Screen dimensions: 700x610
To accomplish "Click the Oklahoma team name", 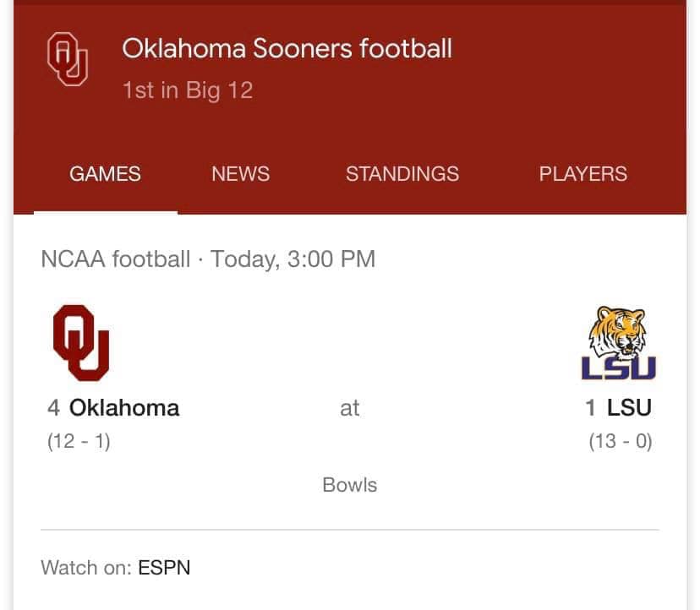I will [124, 408].
